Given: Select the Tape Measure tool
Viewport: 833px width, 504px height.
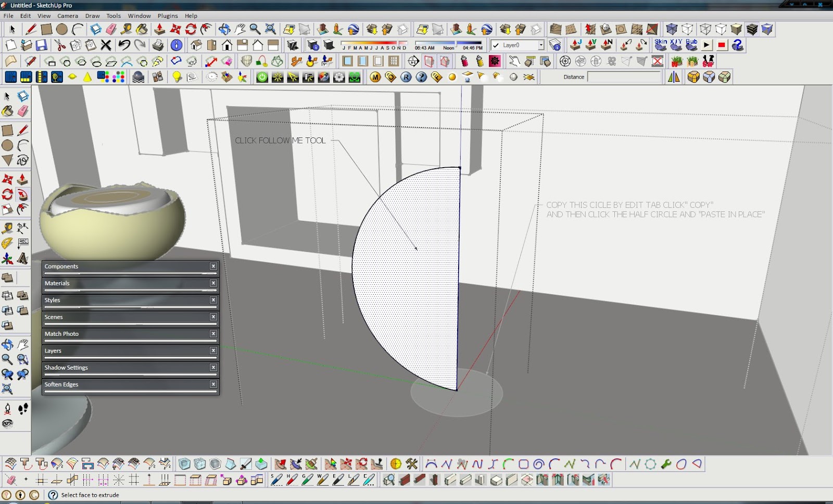Looking at the screenshot, I should (7, 228).
